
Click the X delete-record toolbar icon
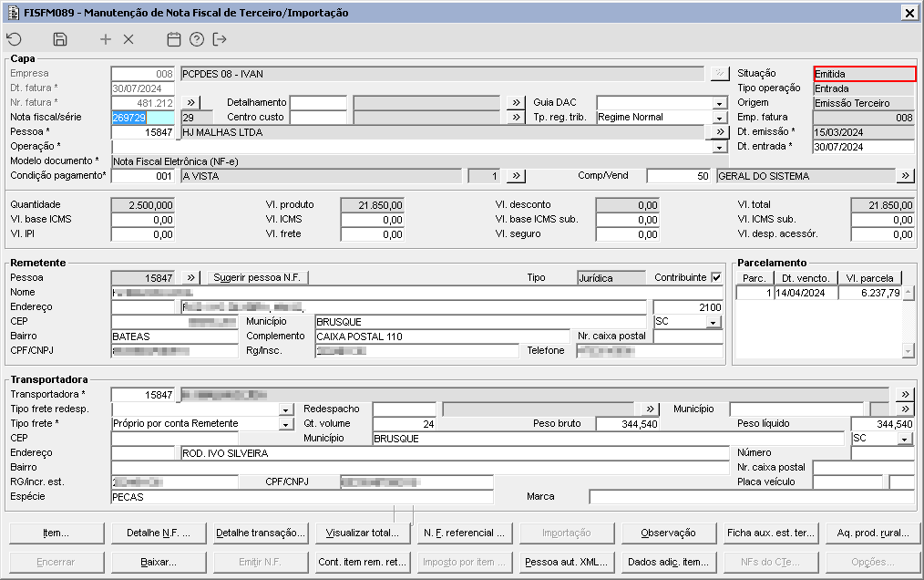point(128,39)
